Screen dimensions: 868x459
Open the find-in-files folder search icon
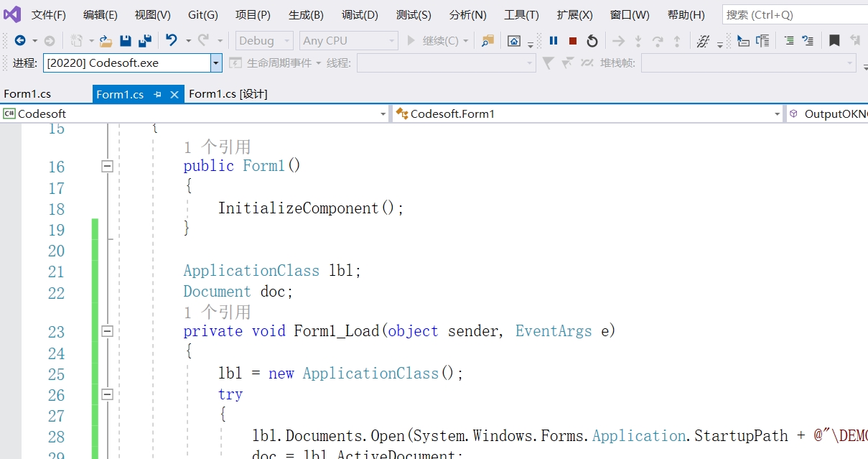click(487, 41)
